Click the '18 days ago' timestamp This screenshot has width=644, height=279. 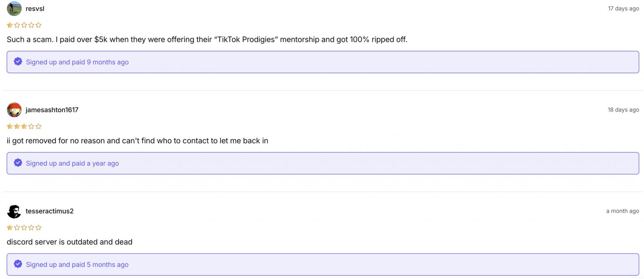point(623,110)
